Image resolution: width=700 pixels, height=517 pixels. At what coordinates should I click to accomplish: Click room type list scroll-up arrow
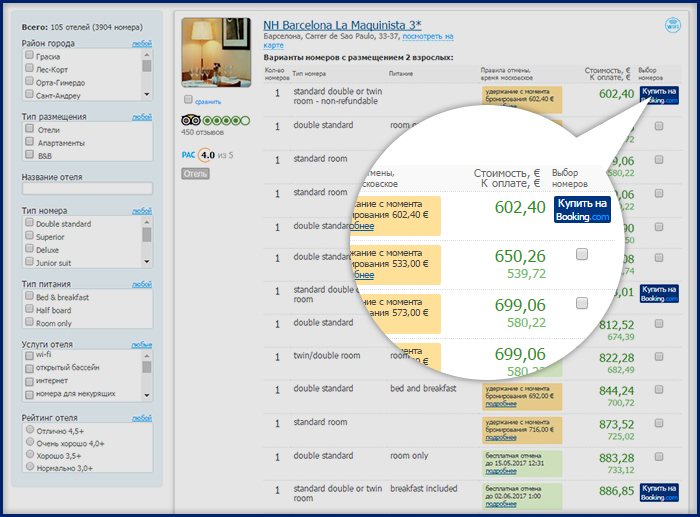click(x=146, y=222)
